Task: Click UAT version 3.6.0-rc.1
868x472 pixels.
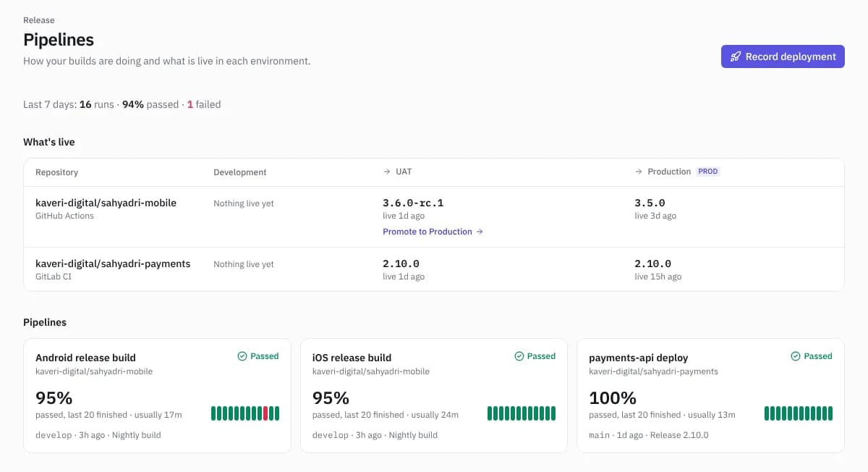Action: [x=413, y=203]
